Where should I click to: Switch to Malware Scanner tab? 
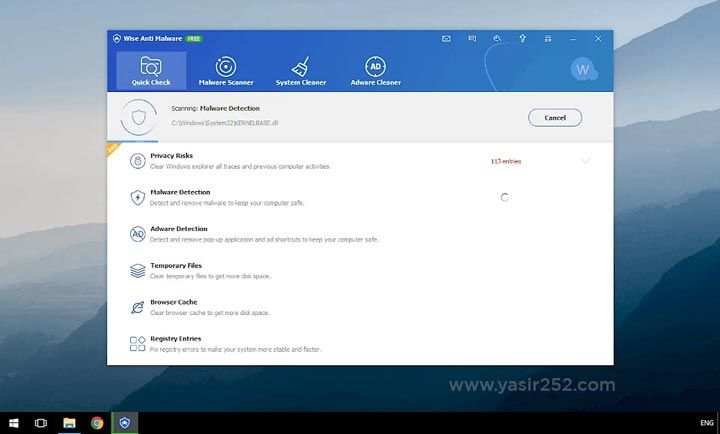point(226,71)
